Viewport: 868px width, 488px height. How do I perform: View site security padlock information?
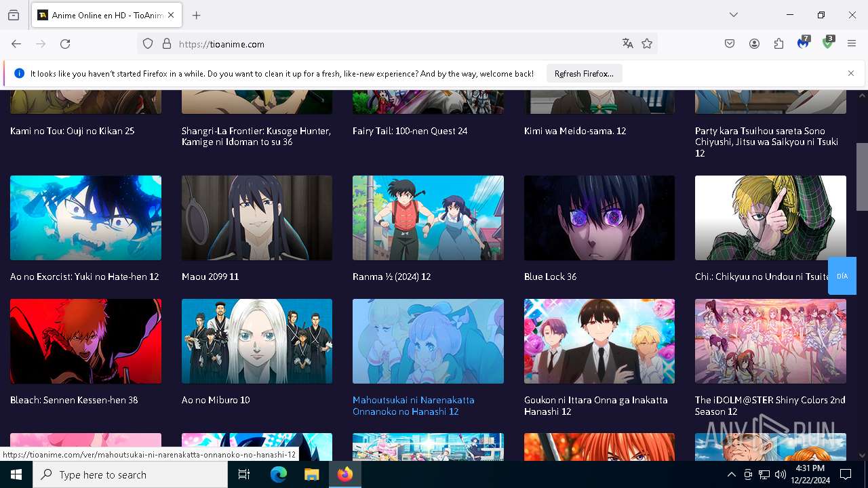click(167, 44)
